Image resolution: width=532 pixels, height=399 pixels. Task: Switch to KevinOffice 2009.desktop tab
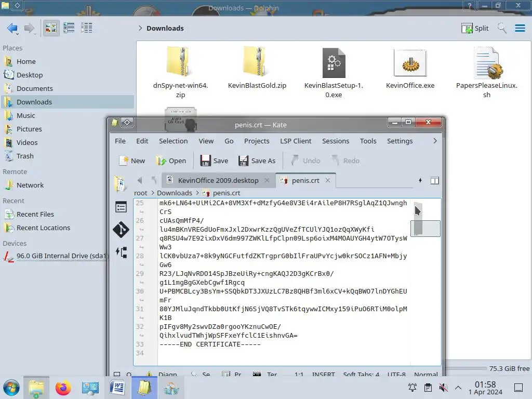pyautogui.click(x=218, y=180)
